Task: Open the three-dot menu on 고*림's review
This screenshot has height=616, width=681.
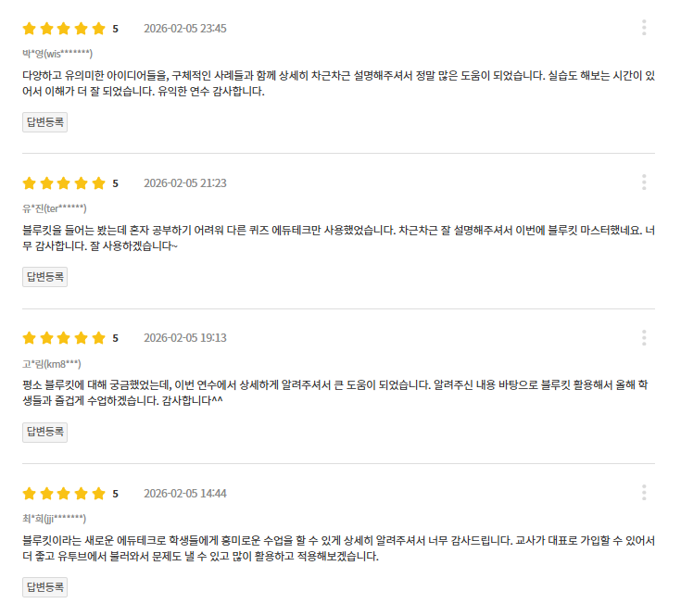Action: 644,337
